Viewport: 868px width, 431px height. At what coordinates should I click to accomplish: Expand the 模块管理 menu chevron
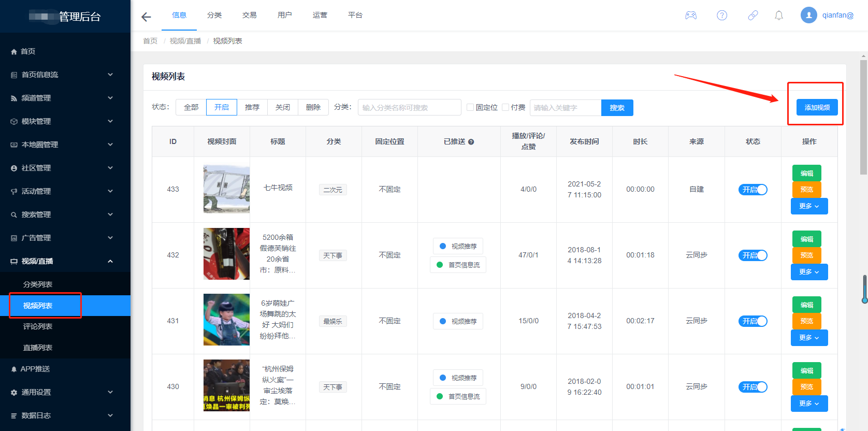[x=110, y=121]
